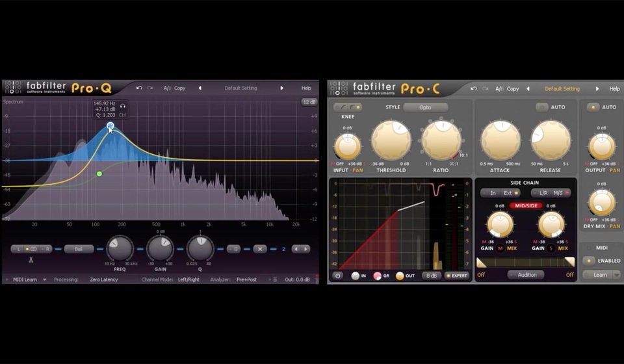Screen dimensions: 624x364
Task: Select M/S side chain channel mode
Action: click(x=561, y=193)
